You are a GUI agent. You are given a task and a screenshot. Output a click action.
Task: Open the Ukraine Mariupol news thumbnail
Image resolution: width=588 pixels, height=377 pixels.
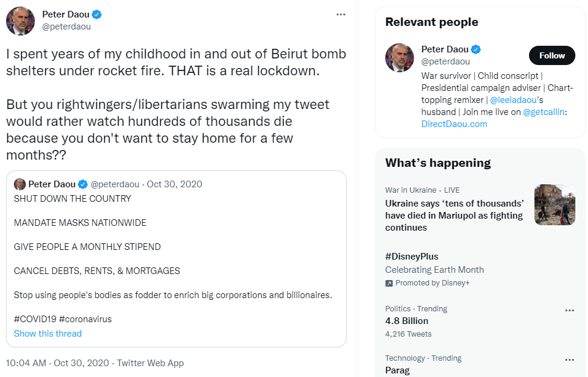tap(554, 205)
